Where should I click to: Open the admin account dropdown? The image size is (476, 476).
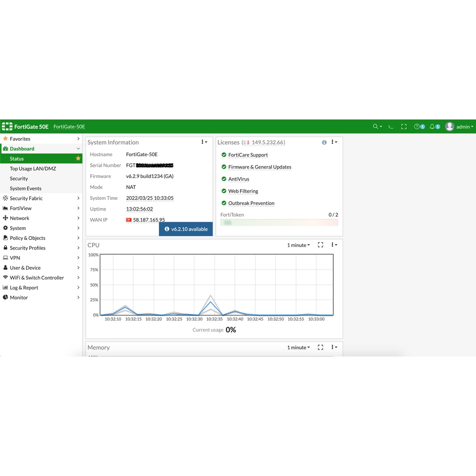[x=464, y=127]
